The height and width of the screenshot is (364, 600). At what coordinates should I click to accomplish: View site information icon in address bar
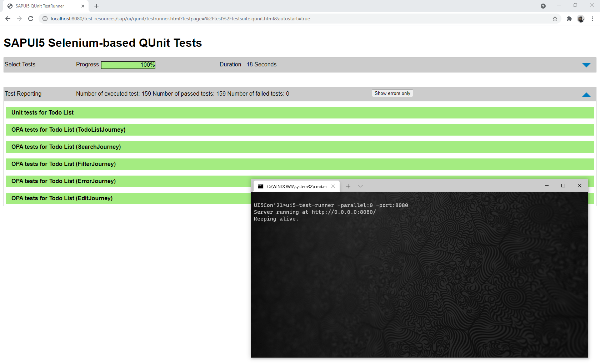(45, 19)
